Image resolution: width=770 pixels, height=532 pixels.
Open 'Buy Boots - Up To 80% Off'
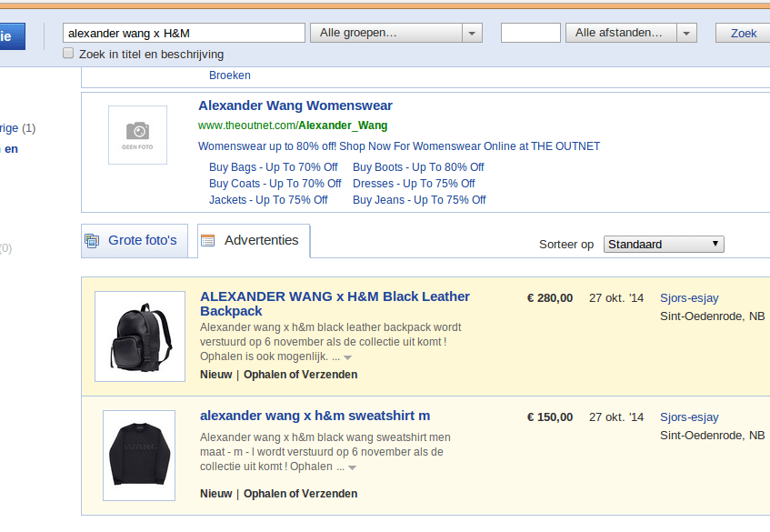point(418,167)
